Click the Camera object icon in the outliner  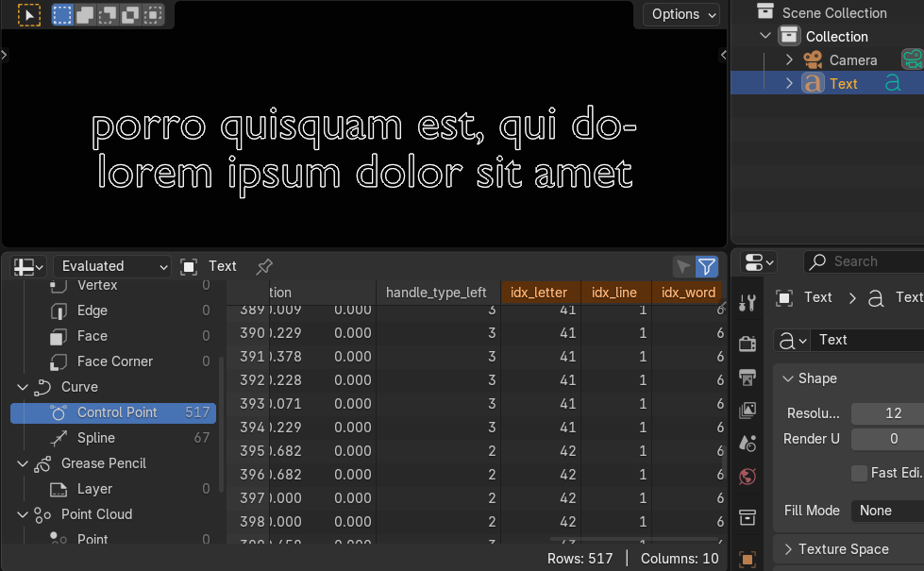pyautogui.click(x=813, y=59)
